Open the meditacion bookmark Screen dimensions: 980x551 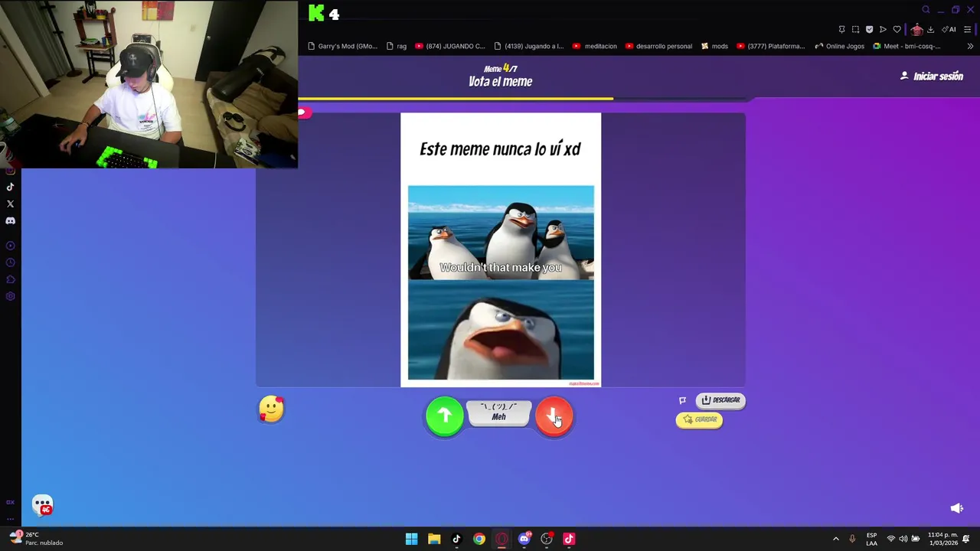click(x=594, y=46)
